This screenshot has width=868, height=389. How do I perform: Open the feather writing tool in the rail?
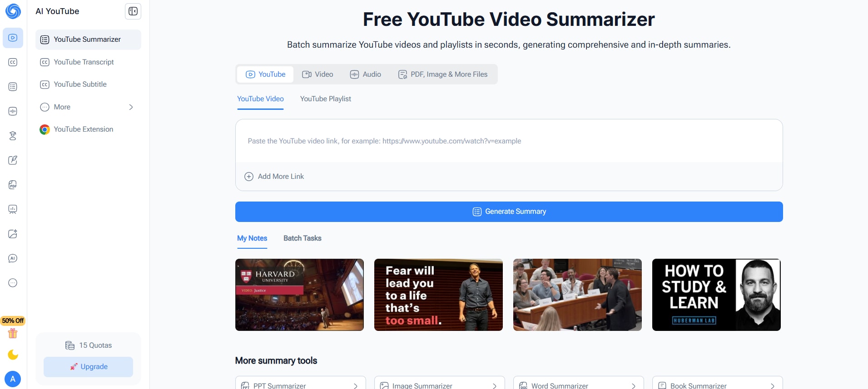pos(13,160)
